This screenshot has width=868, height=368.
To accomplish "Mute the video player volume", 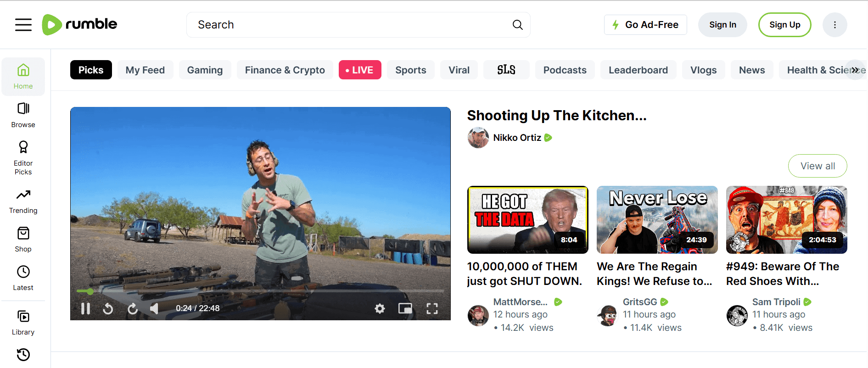I will 155,309.
